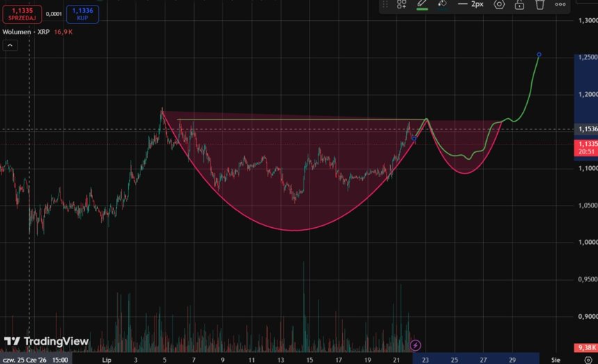
Task: Collapse the indicator legend with the chevron
Action: point(10,45)
